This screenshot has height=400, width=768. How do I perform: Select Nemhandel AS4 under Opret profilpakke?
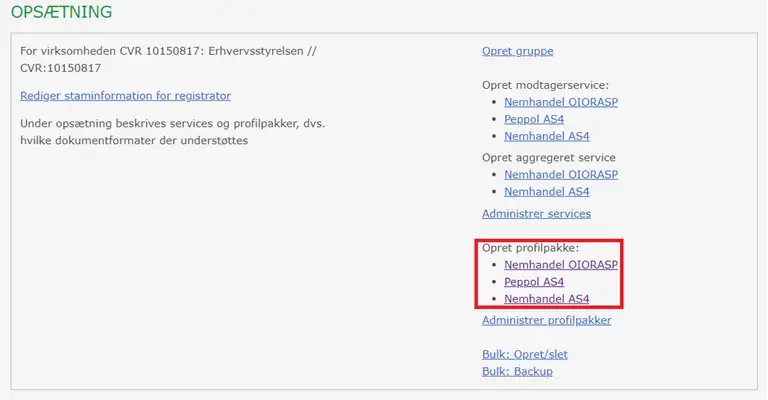click(x=546, y=299)
